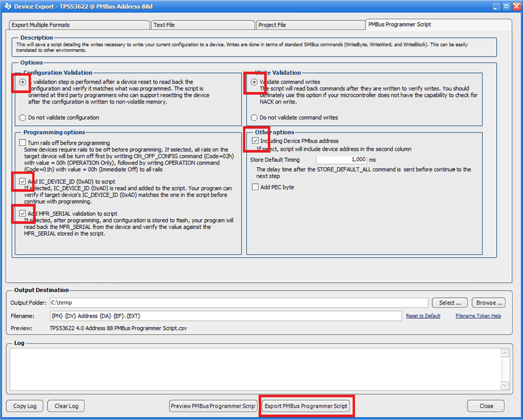
Task: Click the Output Folder text field
Action: point(239,303)
